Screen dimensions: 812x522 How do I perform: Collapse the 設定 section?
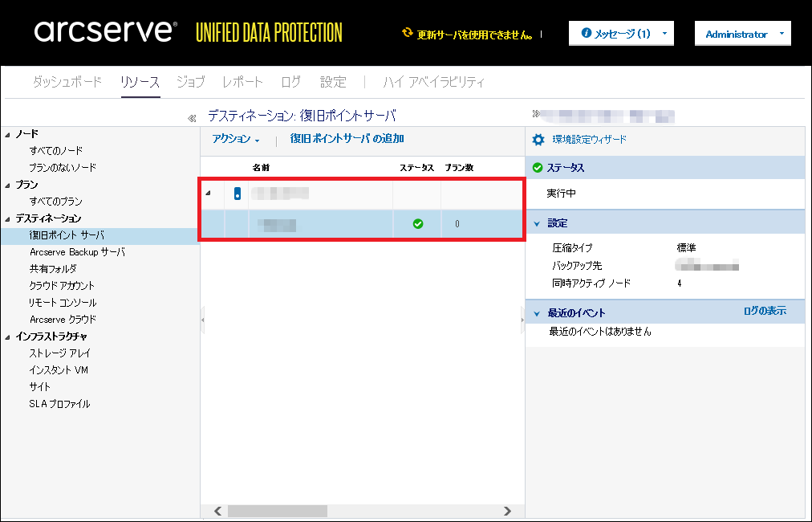(537, 224)
